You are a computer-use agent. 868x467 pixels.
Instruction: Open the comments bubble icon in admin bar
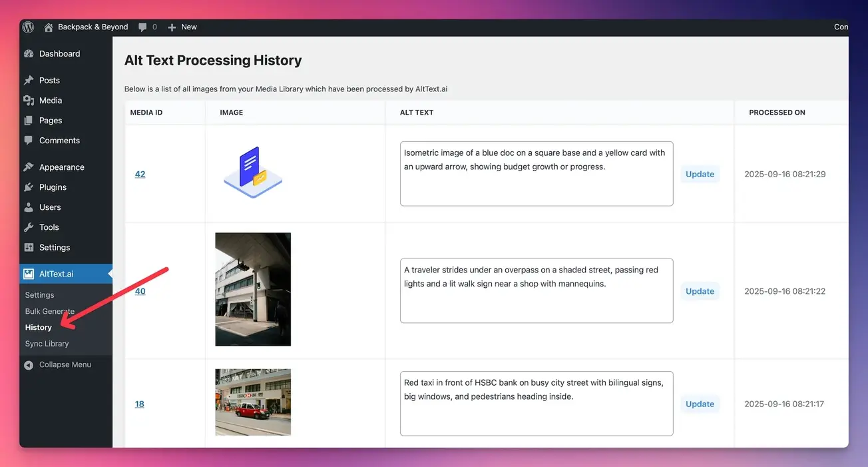pos(142,27)
